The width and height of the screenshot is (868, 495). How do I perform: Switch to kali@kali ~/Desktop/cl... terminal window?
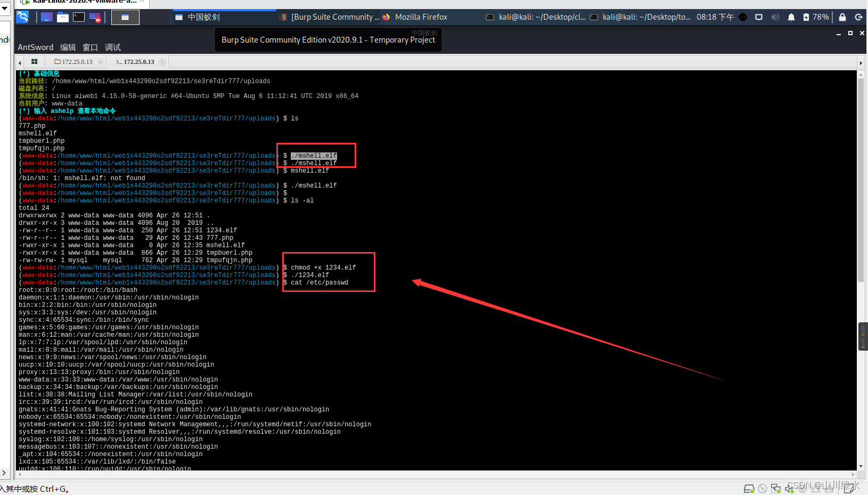click(535, 17)
